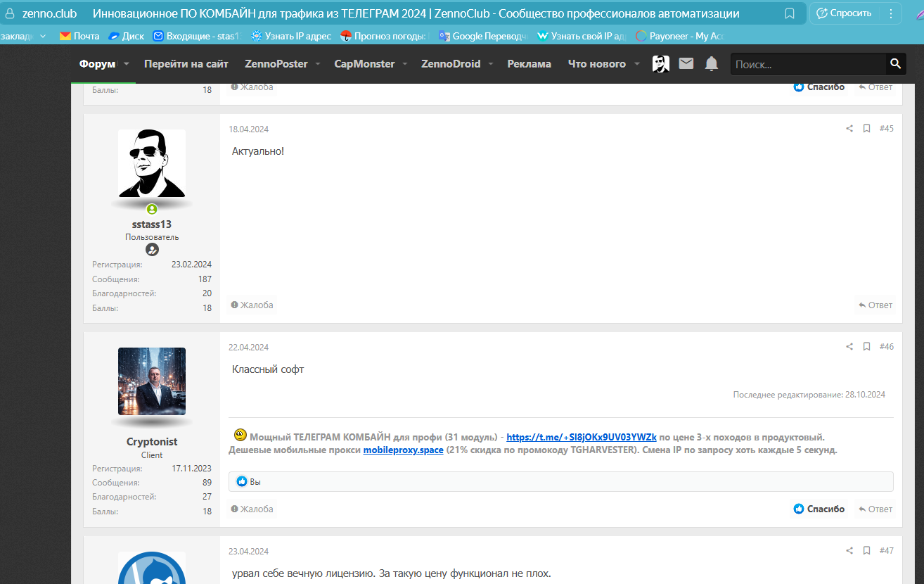Click the zenno.club address in the URL bar

click(49, 13)
